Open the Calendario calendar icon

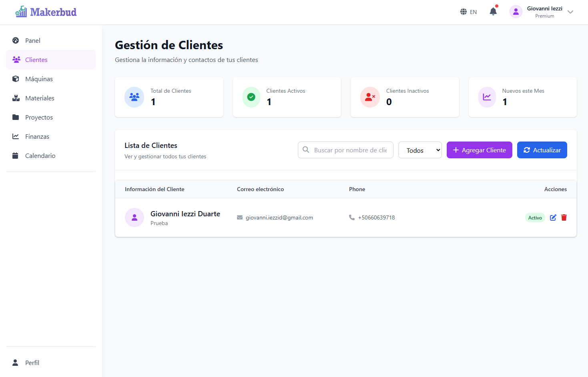click(15, 156)
